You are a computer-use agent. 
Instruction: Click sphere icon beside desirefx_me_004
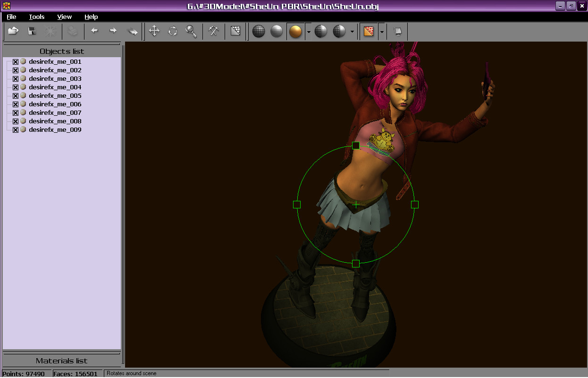coord(23,87)
